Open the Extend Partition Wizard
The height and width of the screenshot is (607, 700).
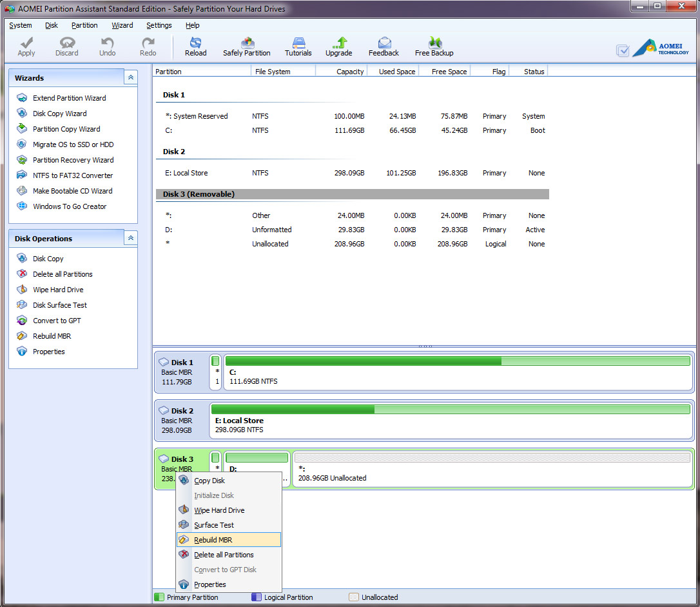[x=69, y=98]
